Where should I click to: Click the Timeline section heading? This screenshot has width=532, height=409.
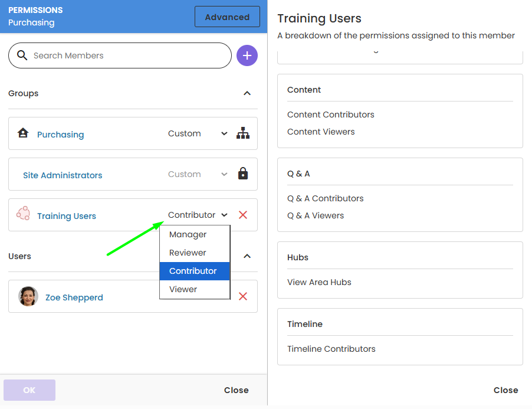(x=305, y=324)
